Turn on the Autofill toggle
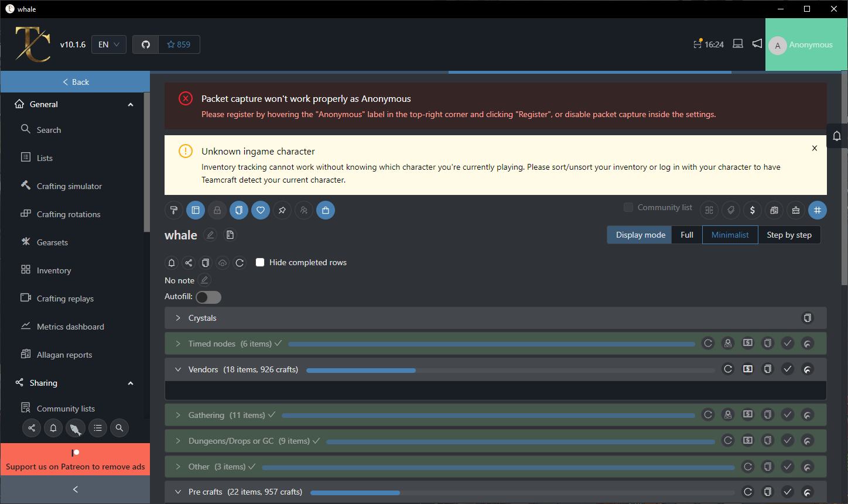The image size is (848, 504). pos(208,297)
